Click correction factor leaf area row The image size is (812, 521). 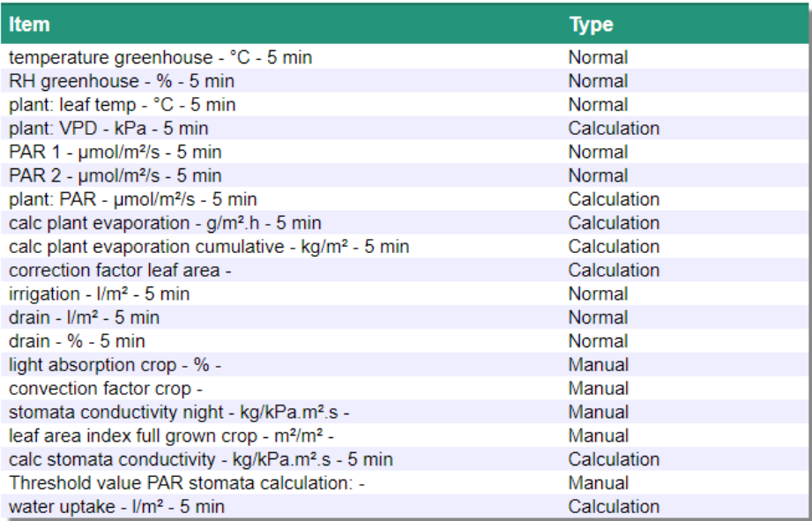click(x=120, y=271)
